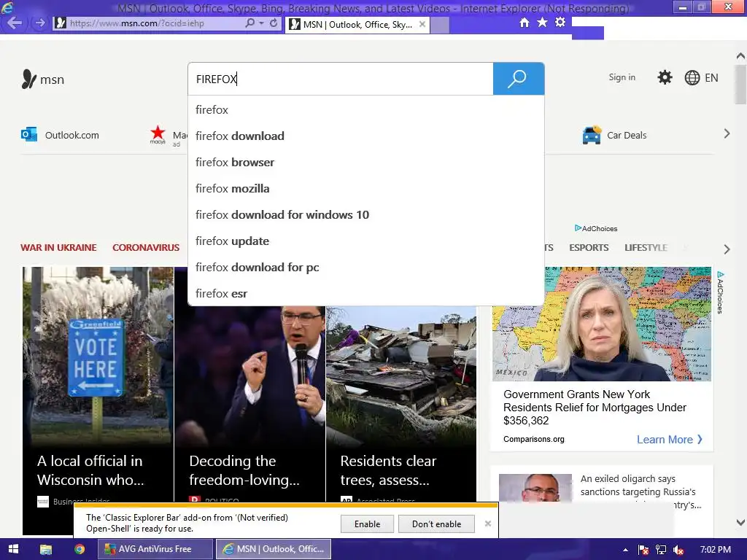
Task: Open the LIFESTYLE news tab
Action: pyautogui.click(x=646, y=248)
